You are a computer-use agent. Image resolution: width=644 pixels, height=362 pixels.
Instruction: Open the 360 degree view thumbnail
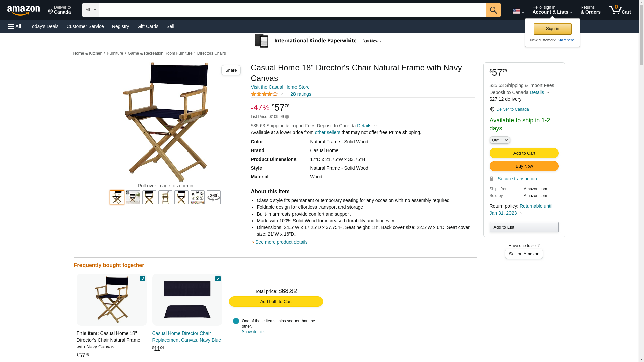pyautogui.click(x=213, y=197)
